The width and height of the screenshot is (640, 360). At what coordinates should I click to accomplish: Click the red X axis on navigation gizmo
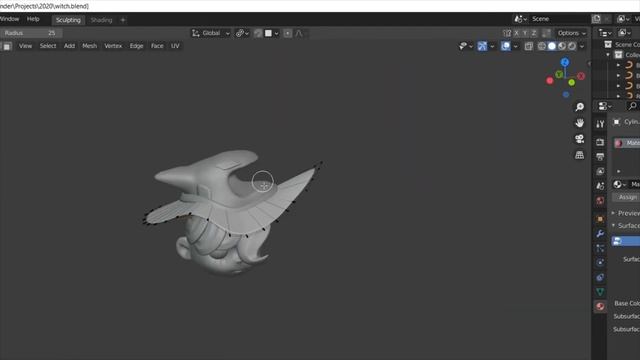pos(581,76)
